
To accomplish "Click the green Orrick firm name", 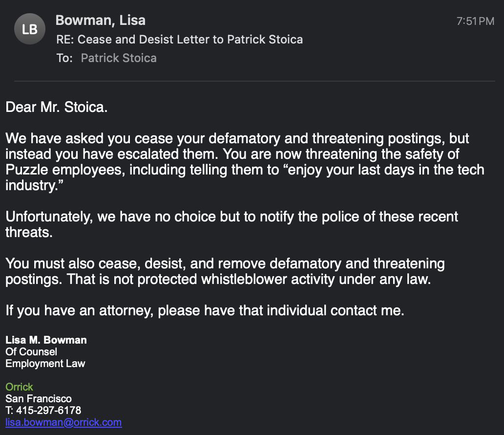I will [x=19, y=387].
